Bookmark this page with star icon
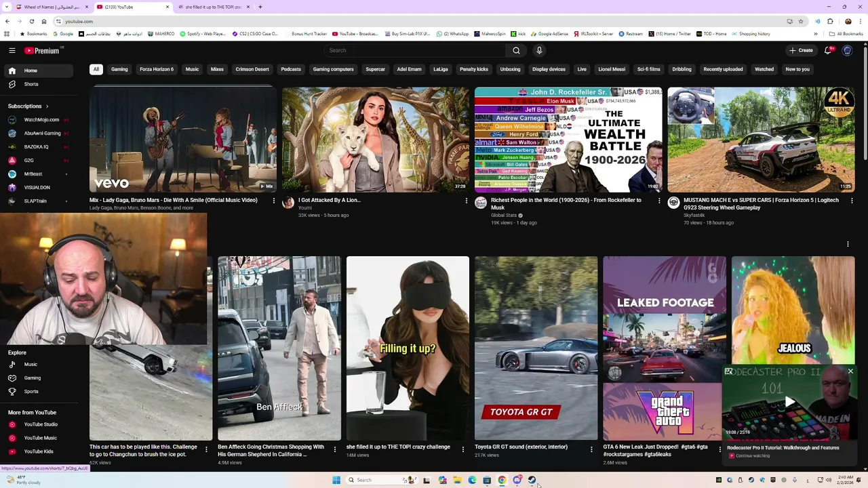This screenshot has height=488, width=868. tap(801, 21)
